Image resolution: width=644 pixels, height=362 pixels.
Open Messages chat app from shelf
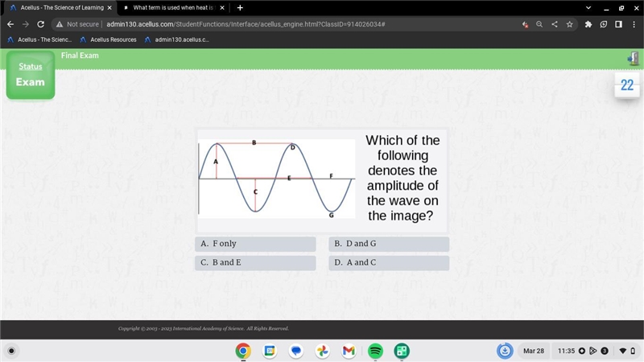click(x=296, y=351)
